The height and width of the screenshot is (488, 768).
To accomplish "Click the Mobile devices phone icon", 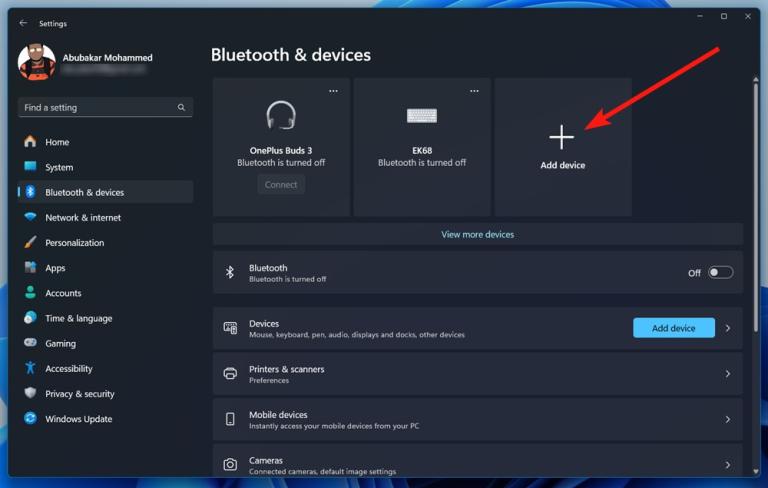I will pyautogui.click(x=230, y=419).
